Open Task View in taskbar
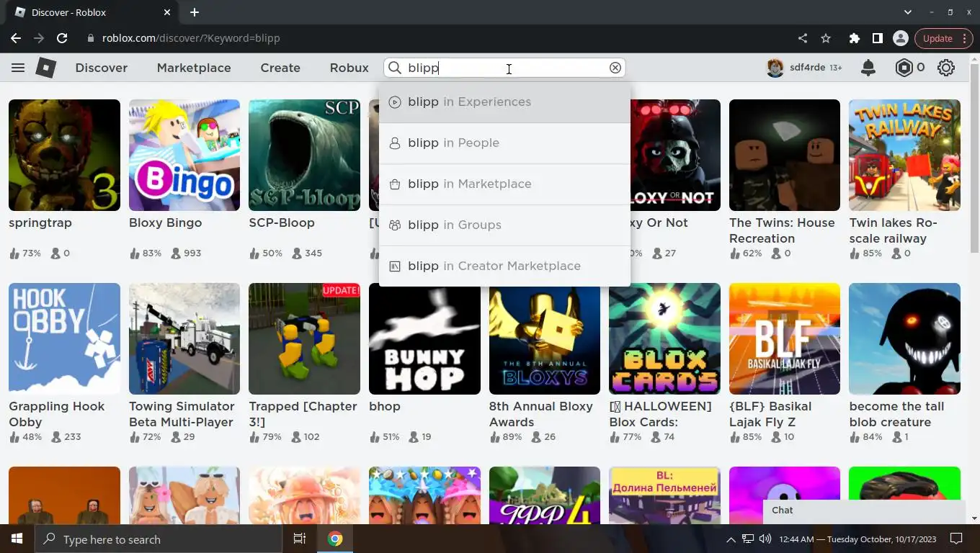This screenshot has height=553, width=980. (300, 539)
